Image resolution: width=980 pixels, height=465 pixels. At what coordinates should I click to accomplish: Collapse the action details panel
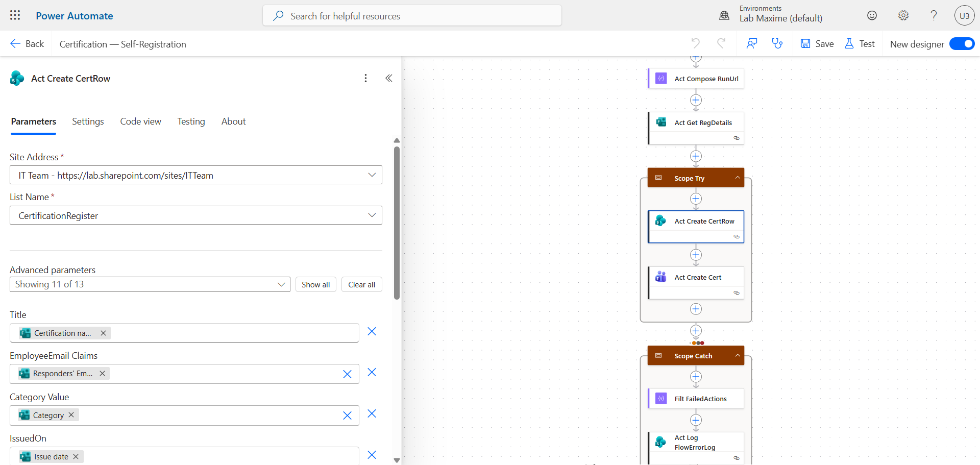click(x=389, y=78)
